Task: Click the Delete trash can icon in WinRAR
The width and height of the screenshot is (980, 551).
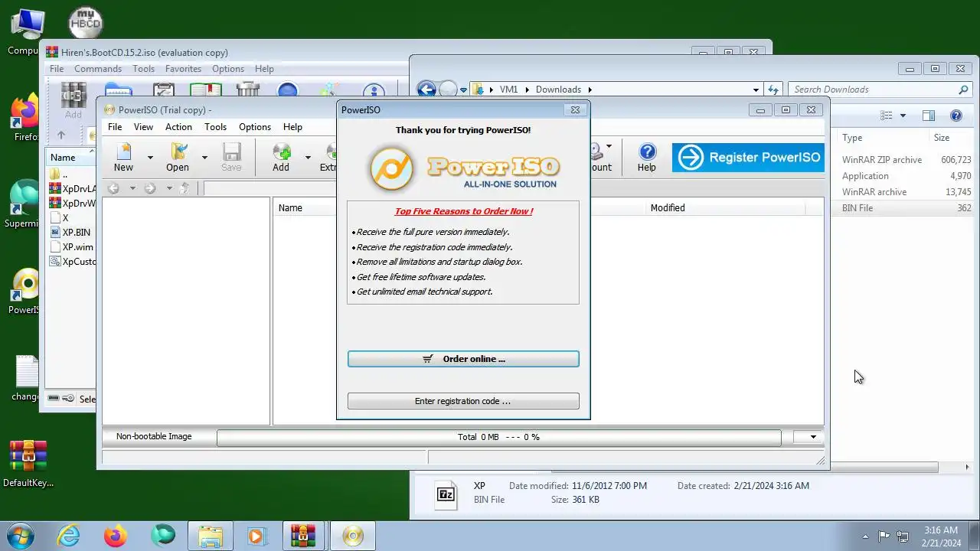Action: [248, 90]
